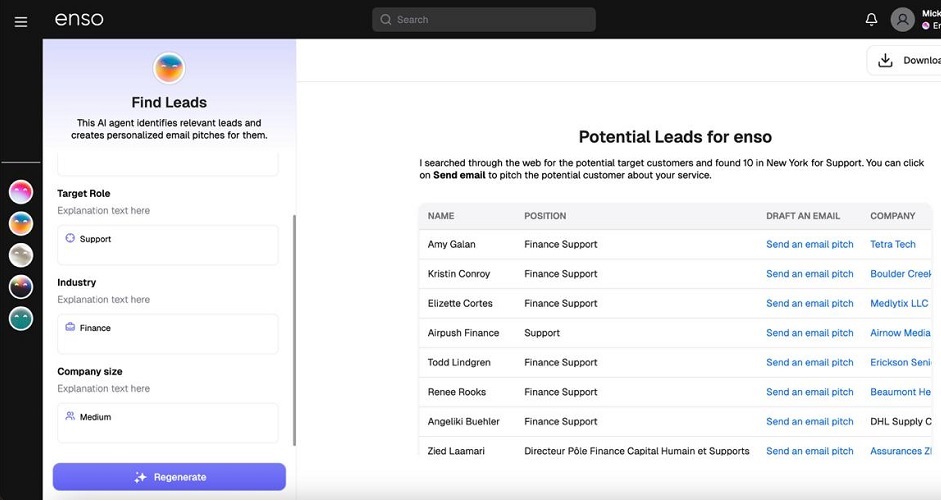
Task: Click the COMPANY column header
Action: 892,215
